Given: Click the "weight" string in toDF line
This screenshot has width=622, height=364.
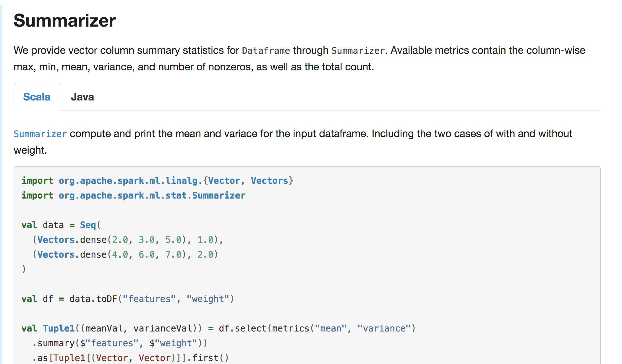Looking at the screenshot, I should click(208, 299).
